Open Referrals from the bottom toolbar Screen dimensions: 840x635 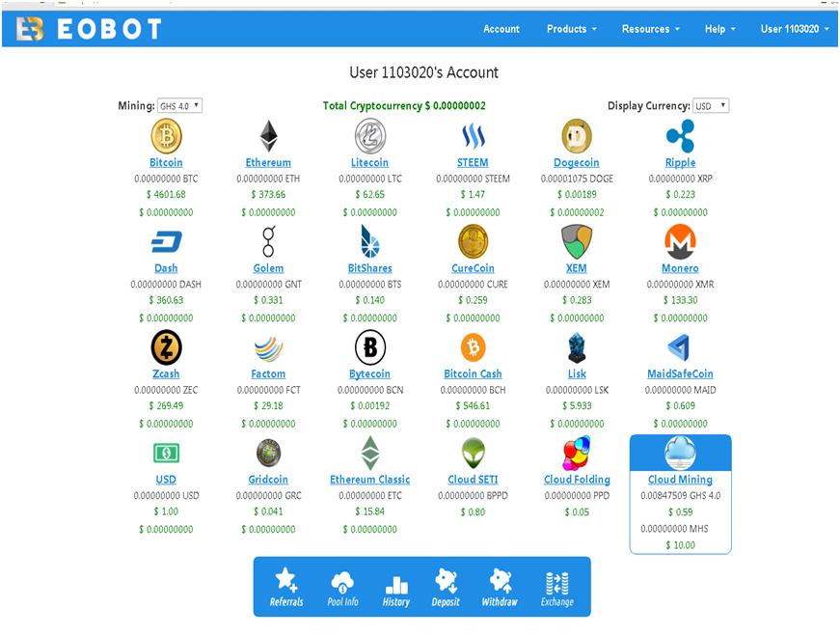point(286,588)
